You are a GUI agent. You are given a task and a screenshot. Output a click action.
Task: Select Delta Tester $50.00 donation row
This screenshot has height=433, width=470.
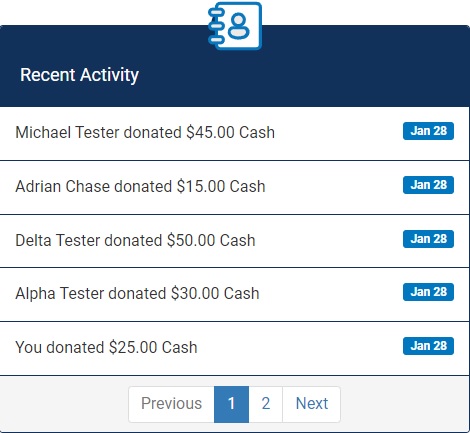point(235,241)
